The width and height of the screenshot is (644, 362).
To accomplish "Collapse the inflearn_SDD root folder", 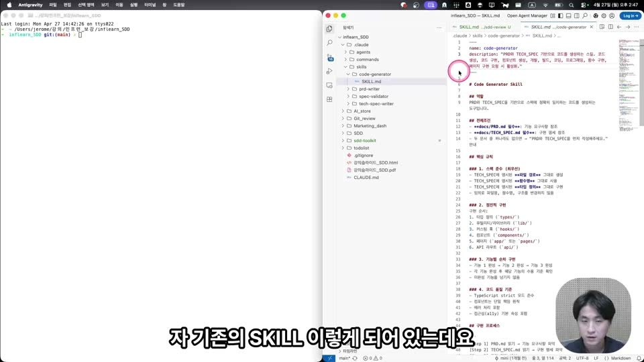I will 340,37.
